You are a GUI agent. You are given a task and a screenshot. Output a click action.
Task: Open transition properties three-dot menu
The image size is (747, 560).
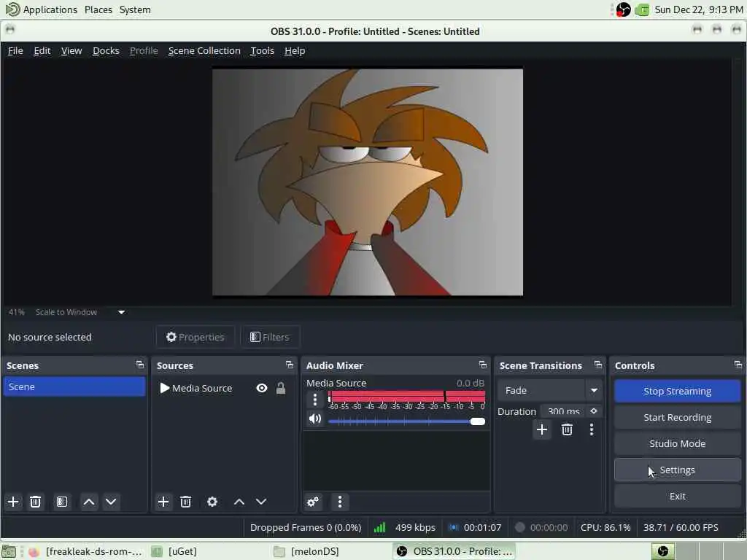point(592,429)
